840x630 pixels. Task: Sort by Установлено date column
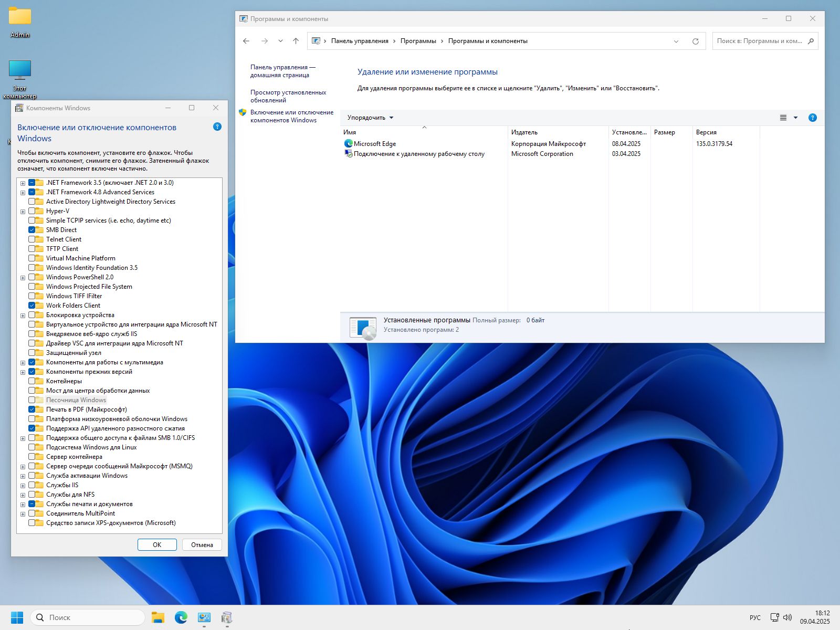pyautogui.click(x=629, y=132)
